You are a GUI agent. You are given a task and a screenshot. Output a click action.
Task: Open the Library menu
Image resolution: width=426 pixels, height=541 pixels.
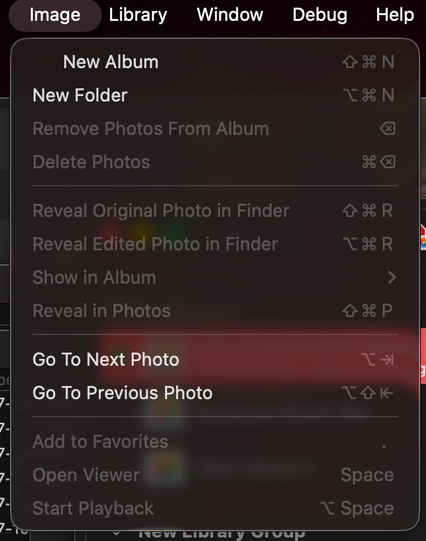click(138, 15)
